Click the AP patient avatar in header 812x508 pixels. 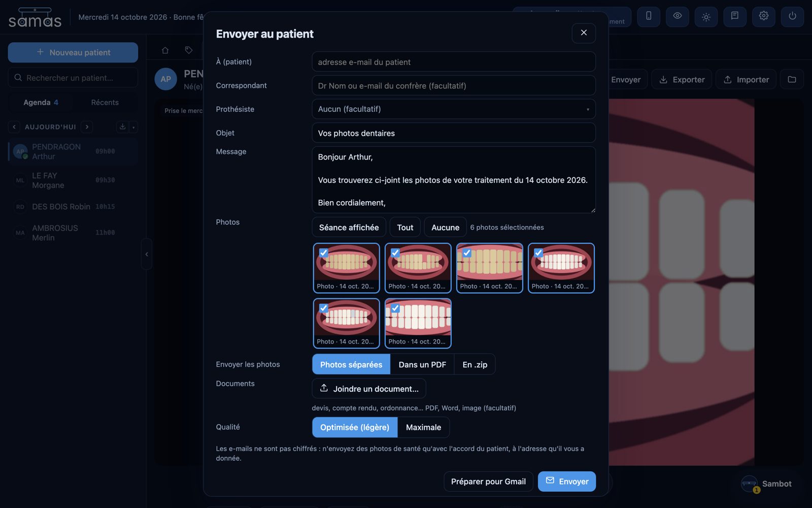[x=165, y=79]
